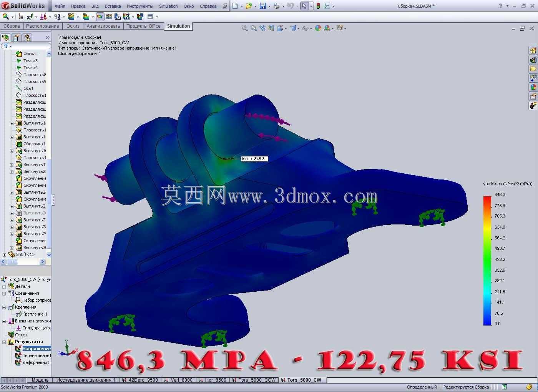Open the Study Advisor magnifier icon
This screenshot has height=392, width=538.
(x=6, y=17)
